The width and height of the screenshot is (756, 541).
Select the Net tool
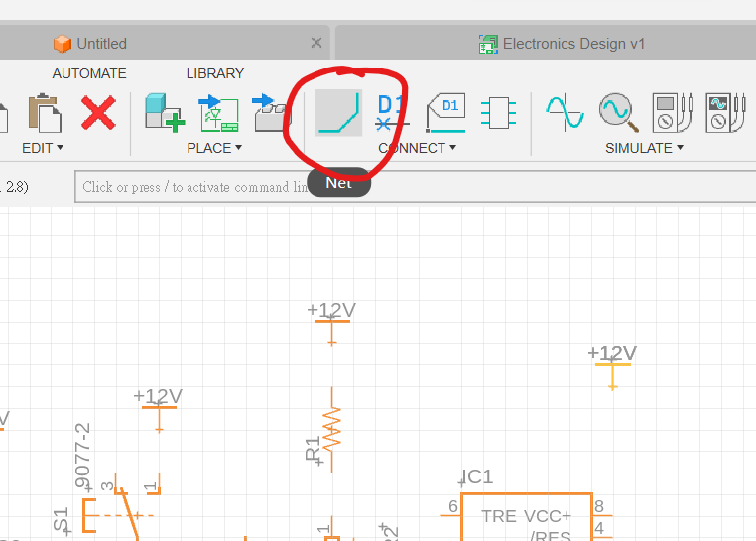[x=338, y=112]
